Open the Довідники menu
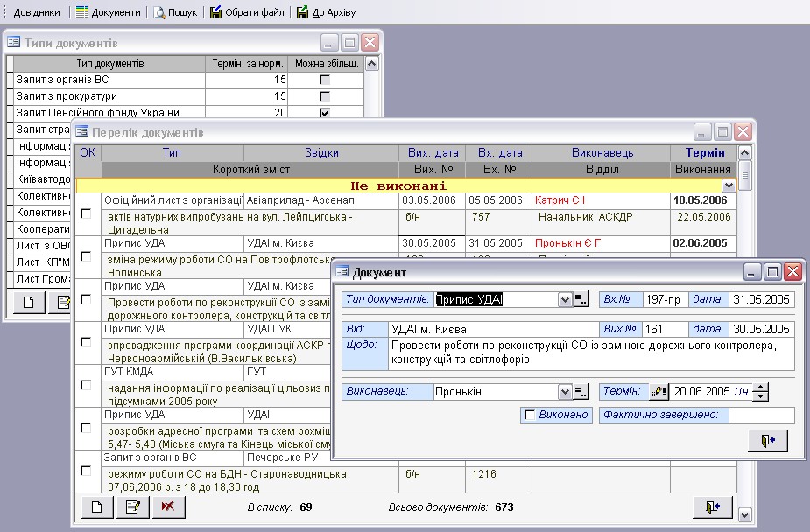 coord(35,12)
